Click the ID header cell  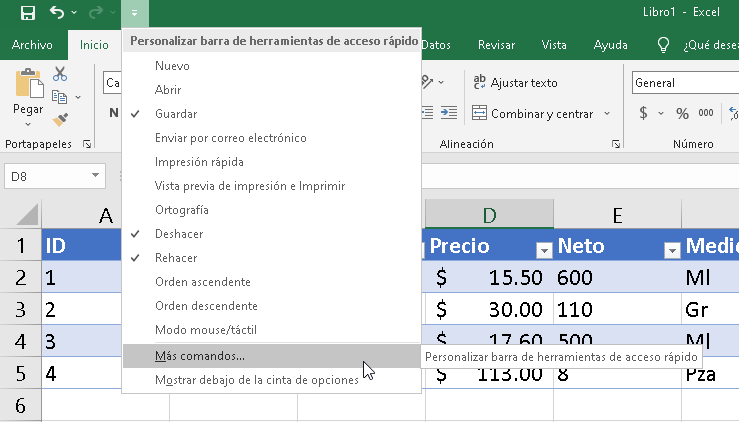(82, 246)
